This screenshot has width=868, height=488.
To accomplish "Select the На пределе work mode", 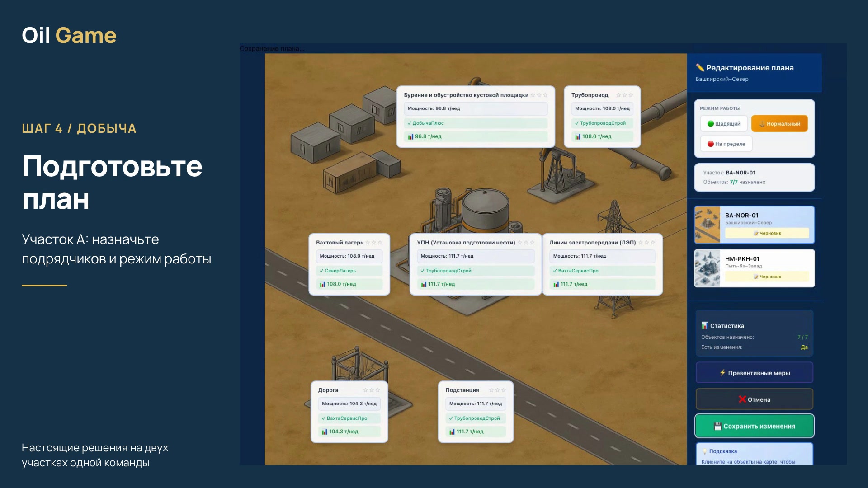I will [x=726, y=144].
